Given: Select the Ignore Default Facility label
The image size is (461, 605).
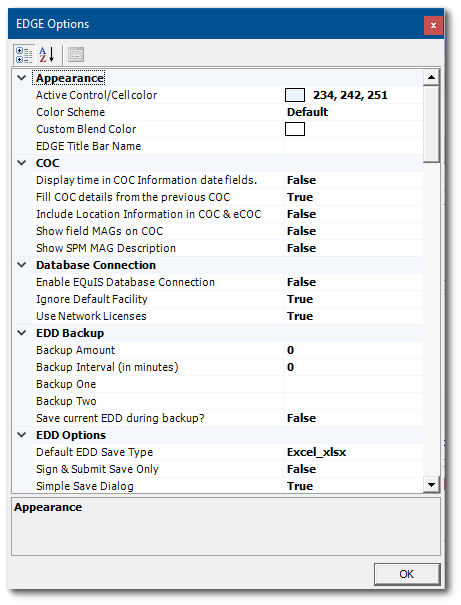Looking at the screenshot, I should click(92, 299).
